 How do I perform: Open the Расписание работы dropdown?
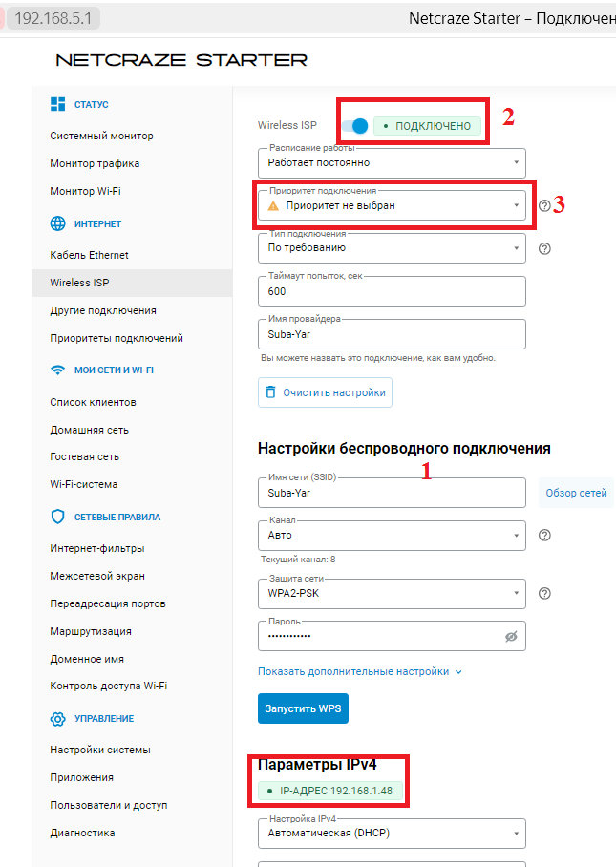[x=392, y=162]
